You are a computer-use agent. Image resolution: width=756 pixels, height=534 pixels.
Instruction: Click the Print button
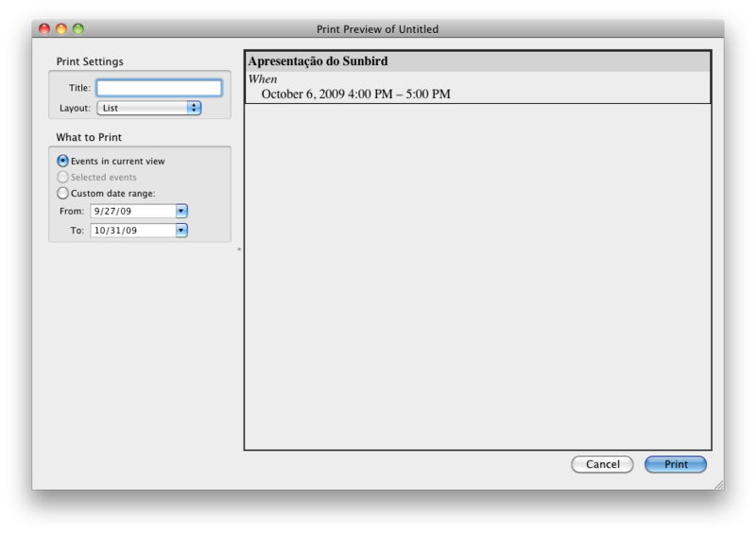(676, 464)
